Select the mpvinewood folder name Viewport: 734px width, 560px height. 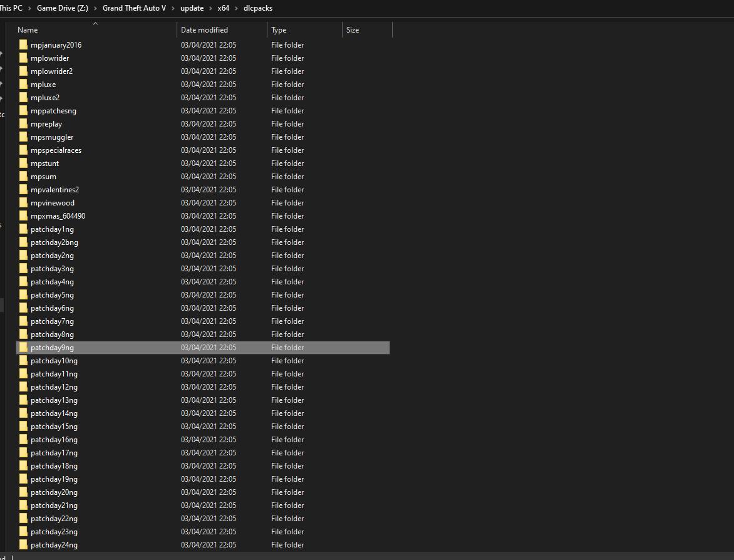(x=53, y=203)
